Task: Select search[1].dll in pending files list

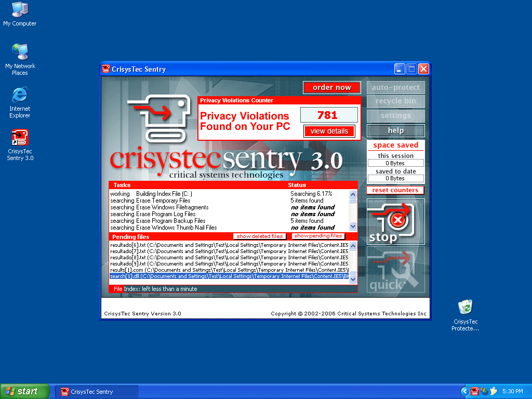Action: 229,276
